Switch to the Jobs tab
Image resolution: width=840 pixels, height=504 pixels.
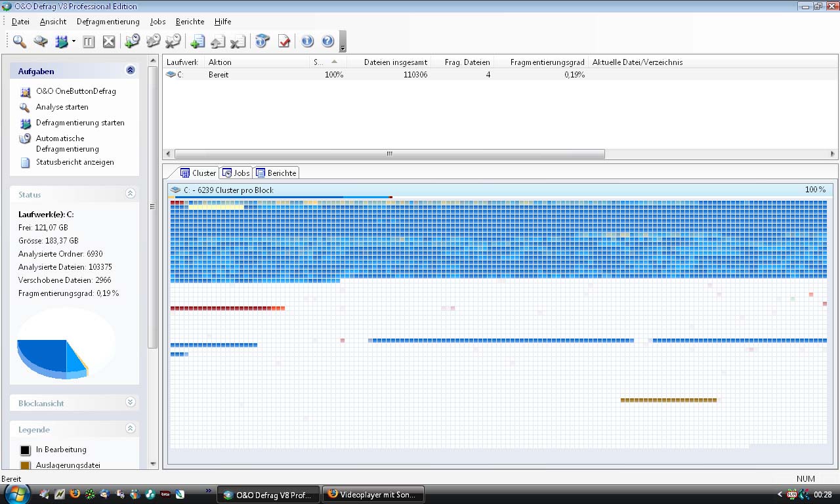coord(236,173)
